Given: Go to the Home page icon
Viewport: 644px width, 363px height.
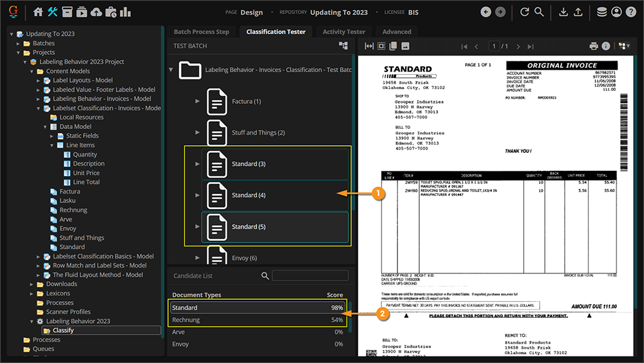Looking at the screenshot, I should pyautogui.click(x=38, y=12).
